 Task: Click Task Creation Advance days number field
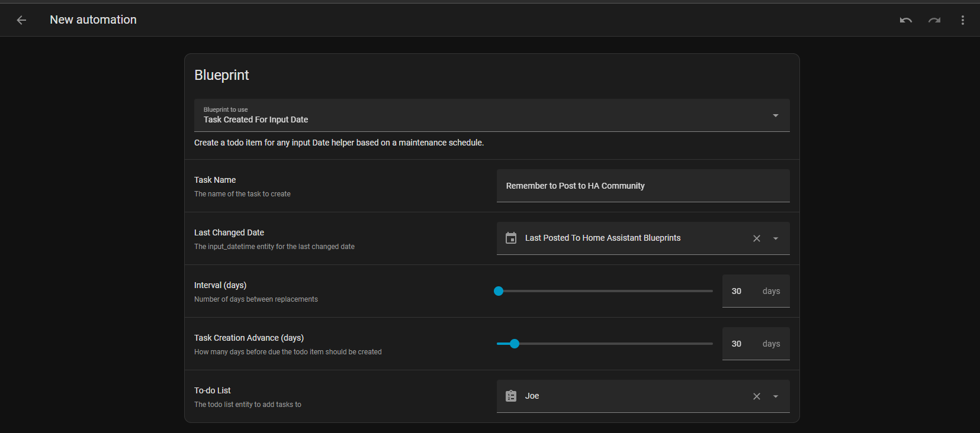tap(741, 344)
